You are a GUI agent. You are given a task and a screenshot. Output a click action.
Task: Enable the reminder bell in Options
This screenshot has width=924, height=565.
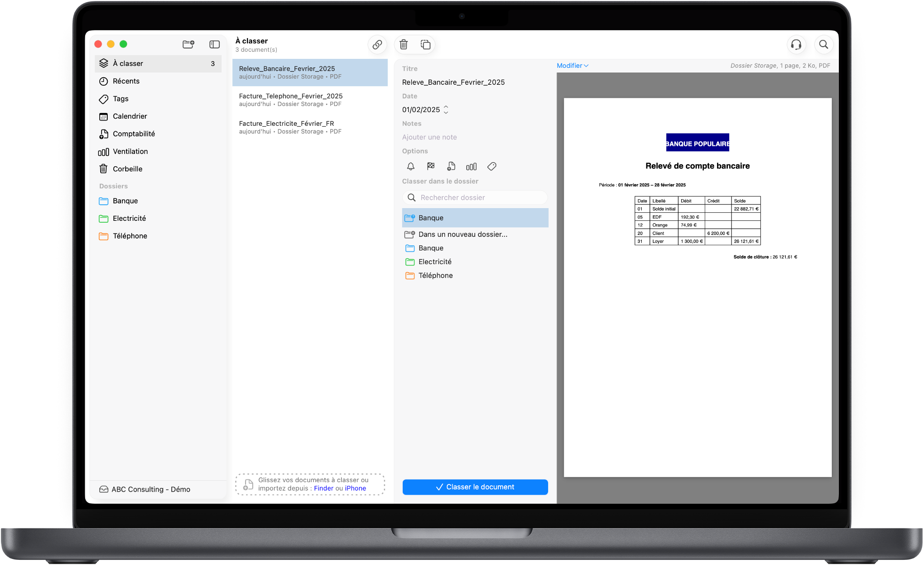pyautogui.click(x=410, y=166)
